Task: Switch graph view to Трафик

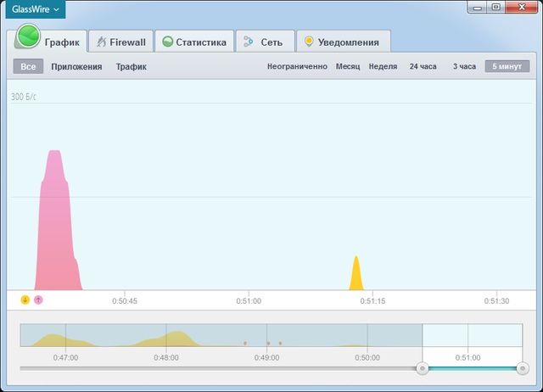Action: pyautogui.click(x=131, y=66)
